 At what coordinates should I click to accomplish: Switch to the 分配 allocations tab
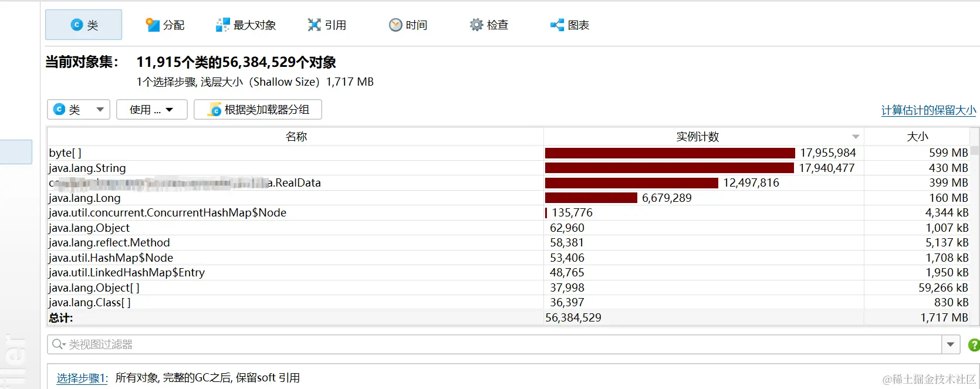point(165,25)
